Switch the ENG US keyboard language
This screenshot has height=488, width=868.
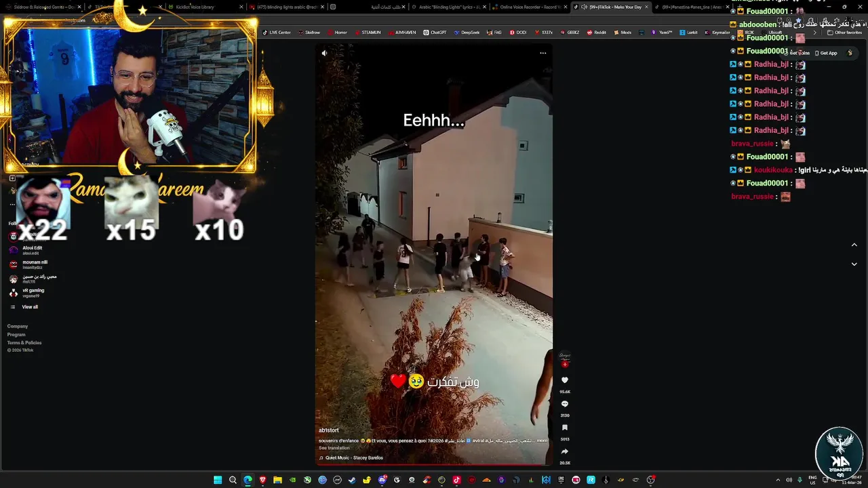[x=813, y=480]
